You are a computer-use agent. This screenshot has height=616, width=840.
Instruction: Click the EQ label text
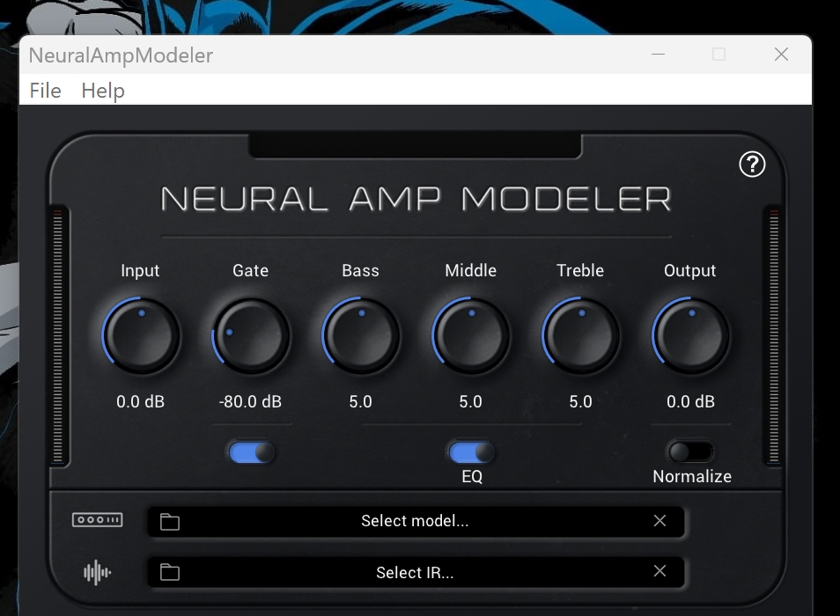(472, 476)
